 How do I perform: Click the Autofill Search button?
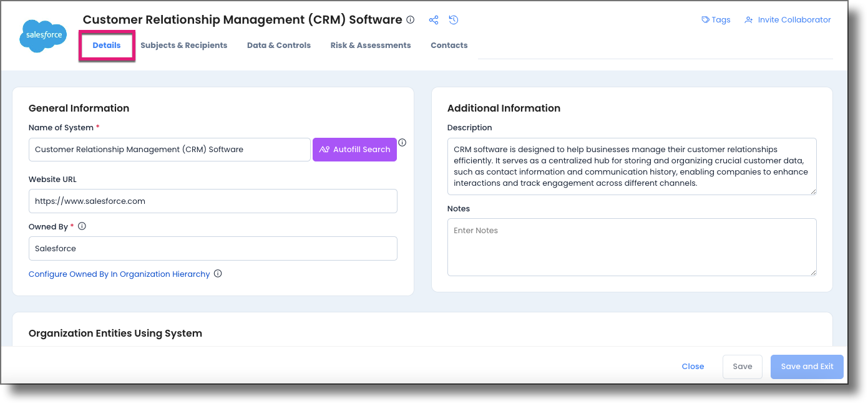pyautogui.click(x=354, y=150)
